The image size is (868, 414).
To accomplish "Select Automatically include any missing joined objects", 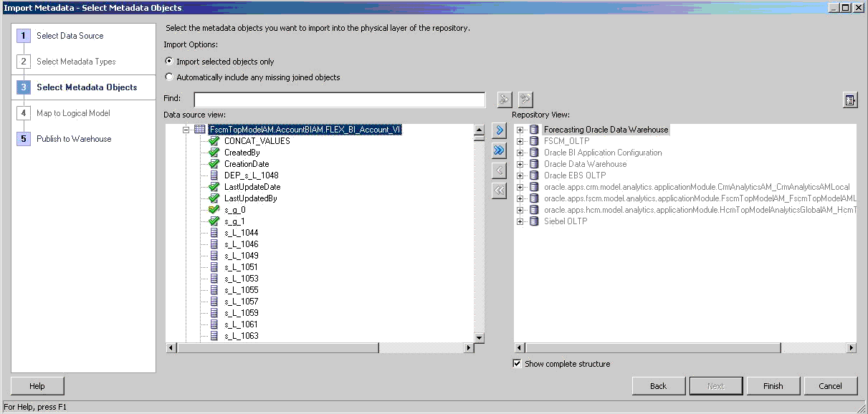I will 169,77.
